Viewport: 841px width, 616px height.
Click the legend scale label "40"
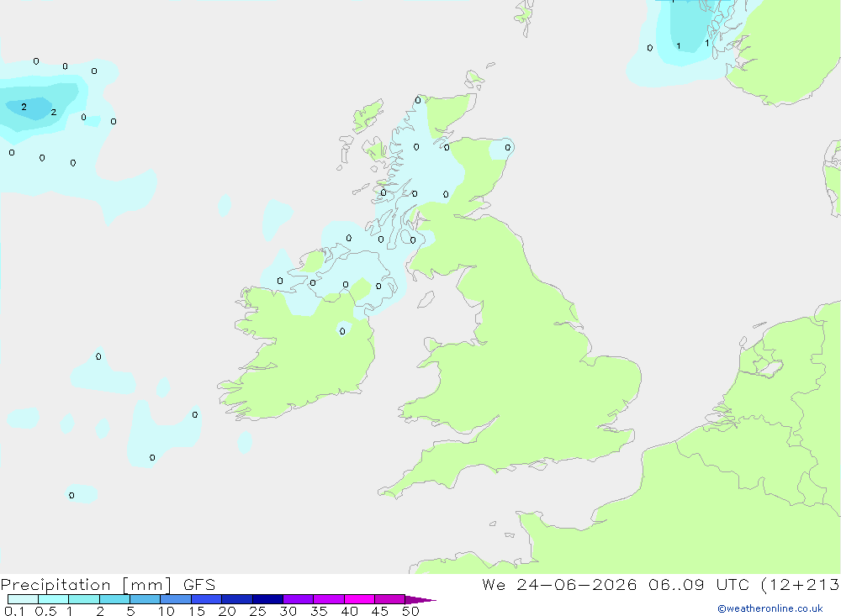[350, 611]
